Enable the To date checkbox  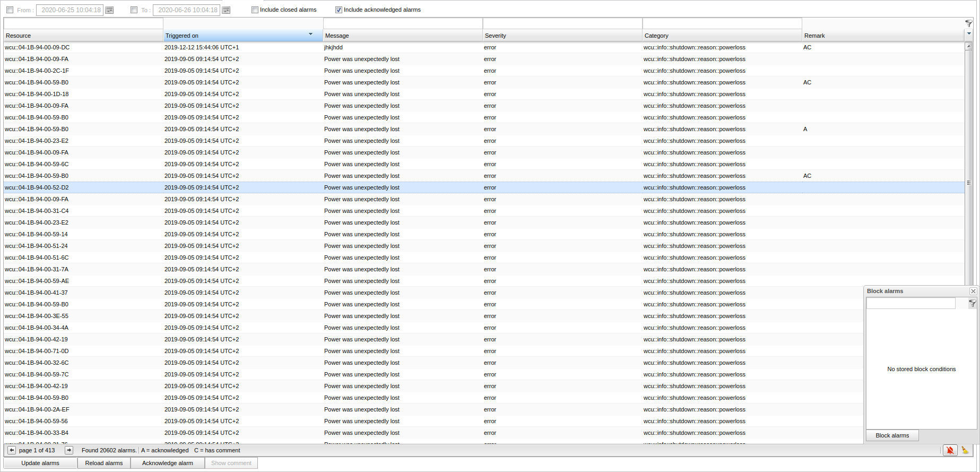click(x=134, y=10)
